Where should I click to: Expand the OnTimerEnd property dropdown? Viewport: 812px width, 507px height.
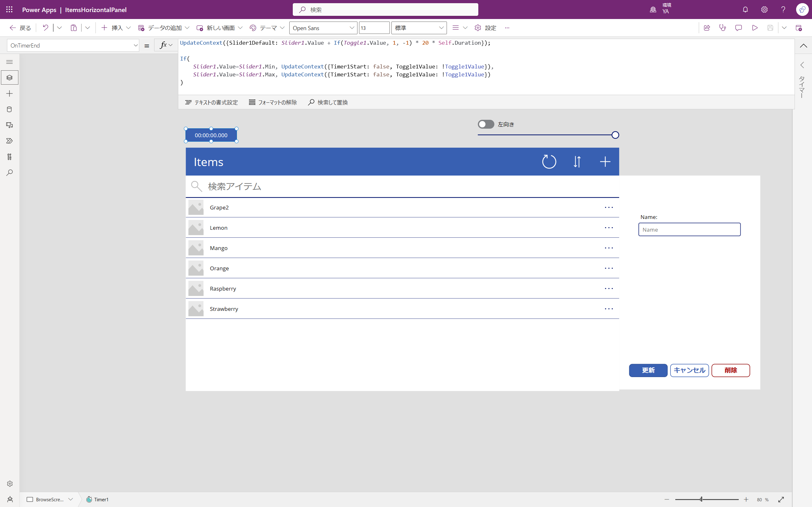[135, 45]
